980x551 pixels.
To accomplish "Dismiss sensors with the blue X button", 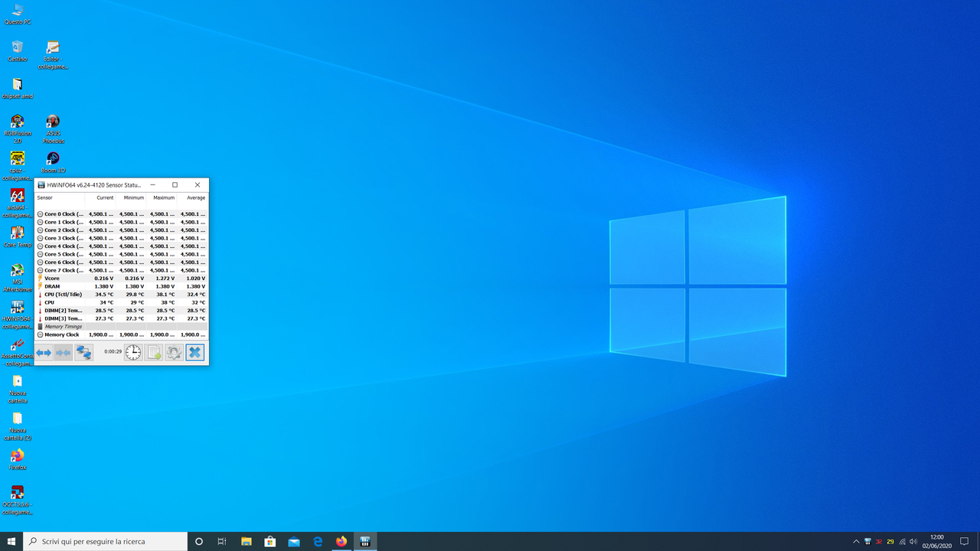I will tap(194, 352).
